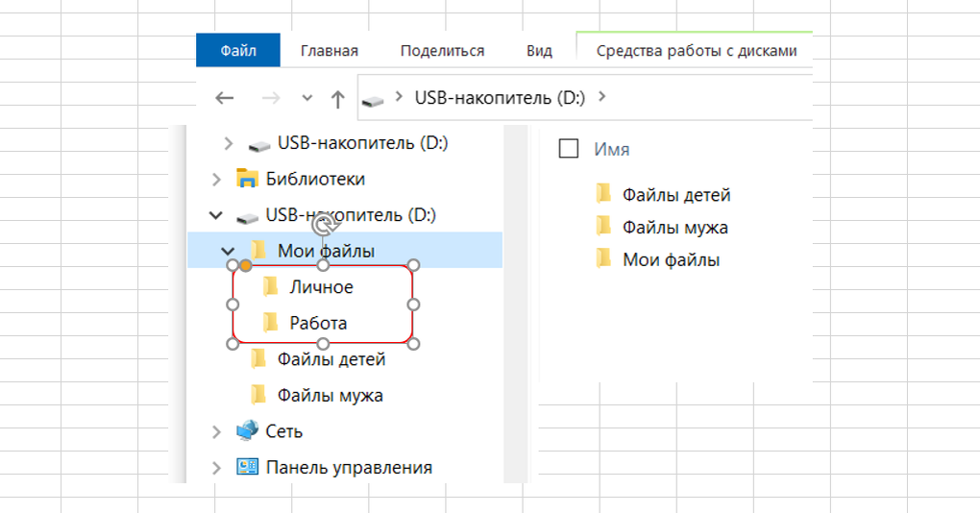Viewport: 980px width, 513px height.
Task: Expand the Сеть tree node
Action: point(216,431)
